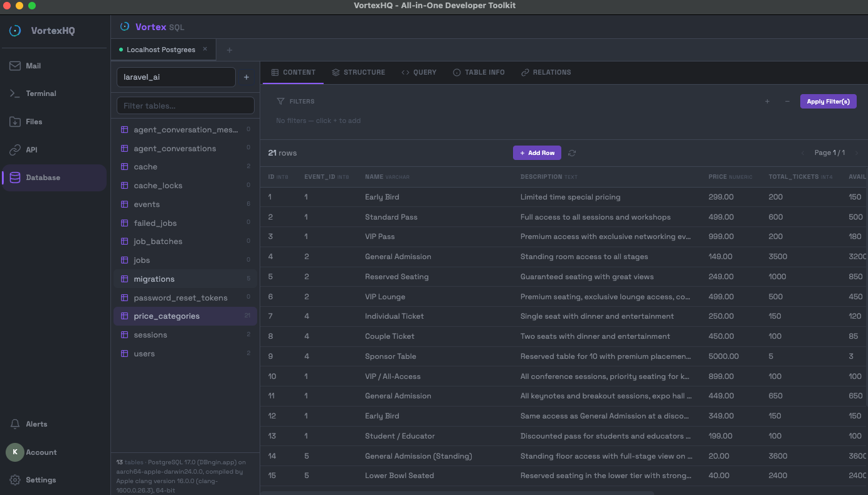This screenshot has width=868, height=495.
Task: Click Add Row to insert a record
Action: (x=537, y=152)
